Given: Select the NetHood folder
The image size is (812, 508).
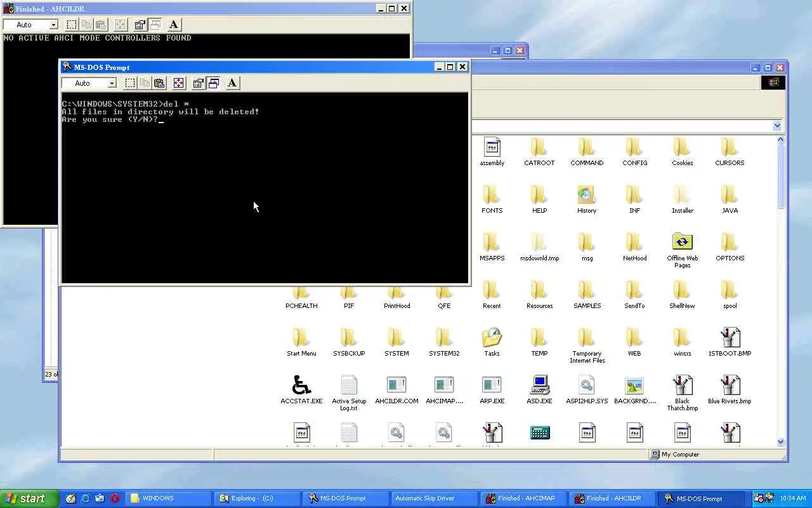Looking at the screenshot, I should 634,247.
